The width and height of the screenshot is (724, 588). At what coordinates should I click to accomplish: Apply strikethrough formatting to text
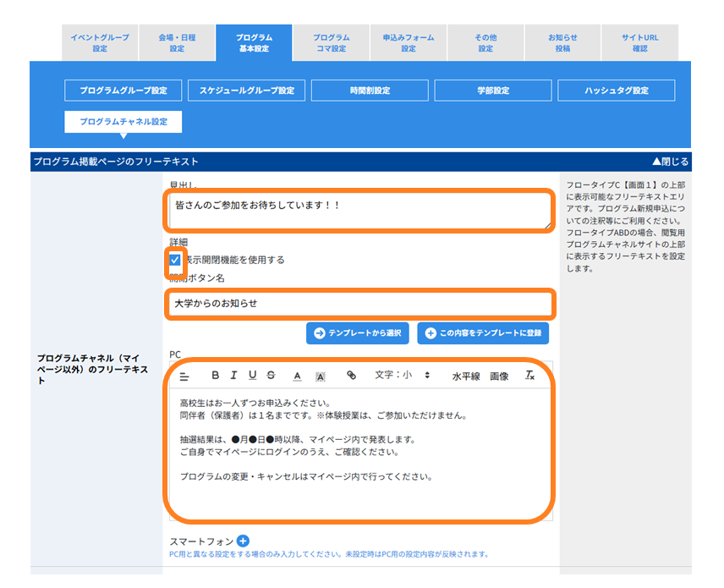(271, 375)
